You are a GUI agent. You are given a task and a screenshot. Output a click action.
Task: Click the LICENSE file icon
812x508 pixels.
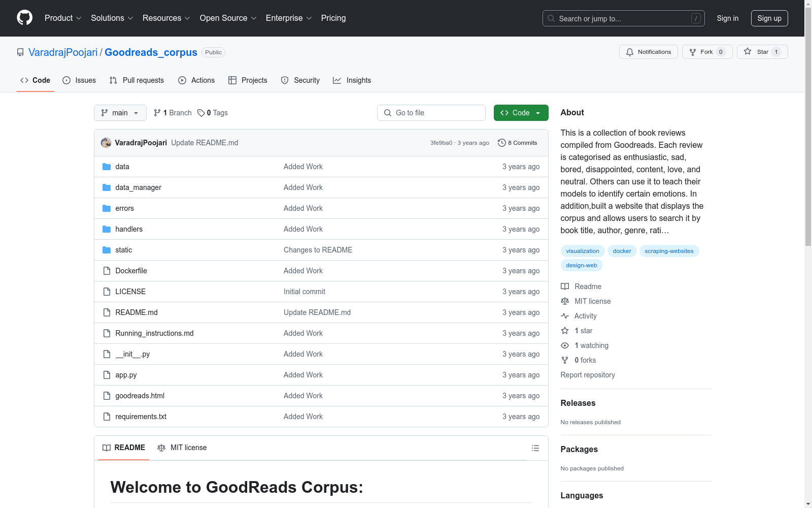click(107, 292)
